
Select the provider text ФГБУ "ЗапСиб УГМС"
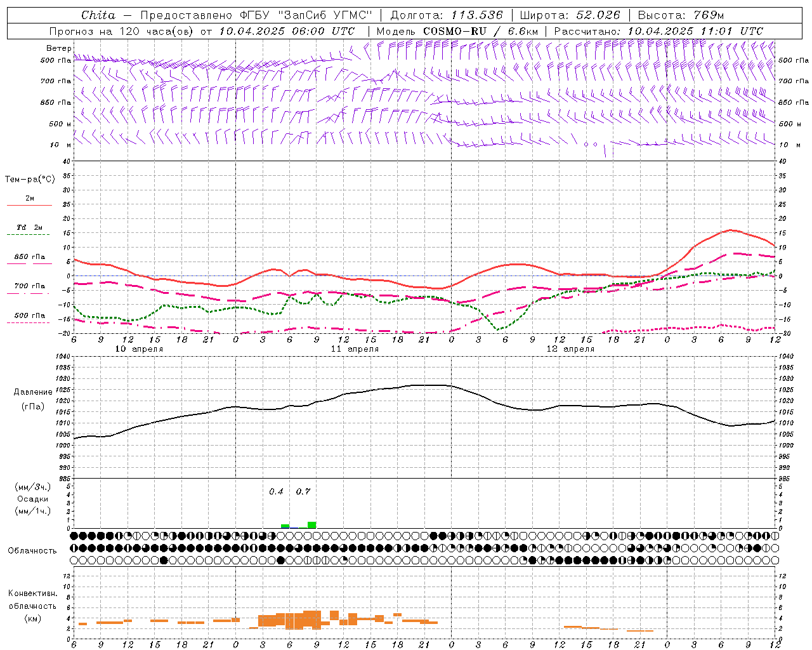coord(306,15)
